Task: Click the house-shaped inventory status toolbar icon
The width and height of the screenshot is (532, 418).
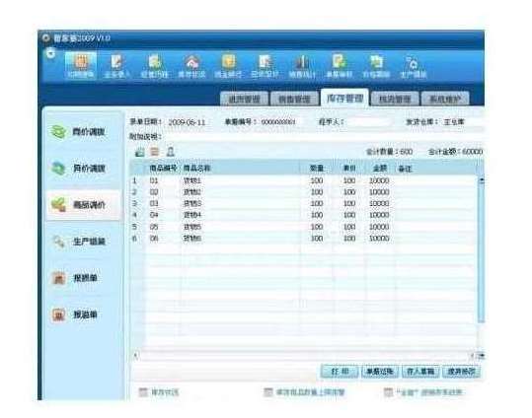Action: (x=191, y=66)
